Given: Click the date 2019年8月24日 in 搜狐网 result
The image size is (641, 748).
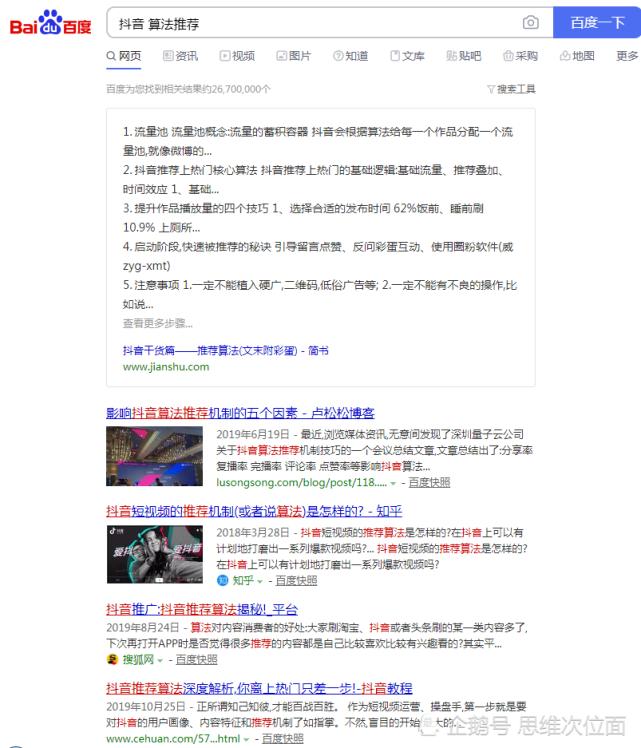Looking at the screenshot, I should click(143, 627).
